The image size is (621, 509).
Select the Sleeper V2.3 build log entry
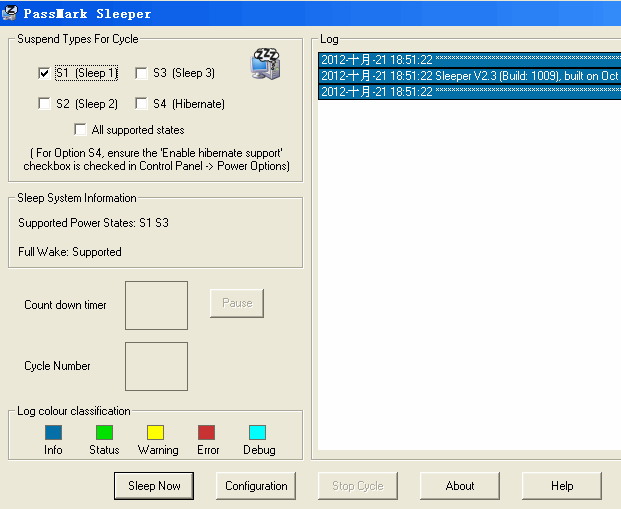click(x=468, y=76)
